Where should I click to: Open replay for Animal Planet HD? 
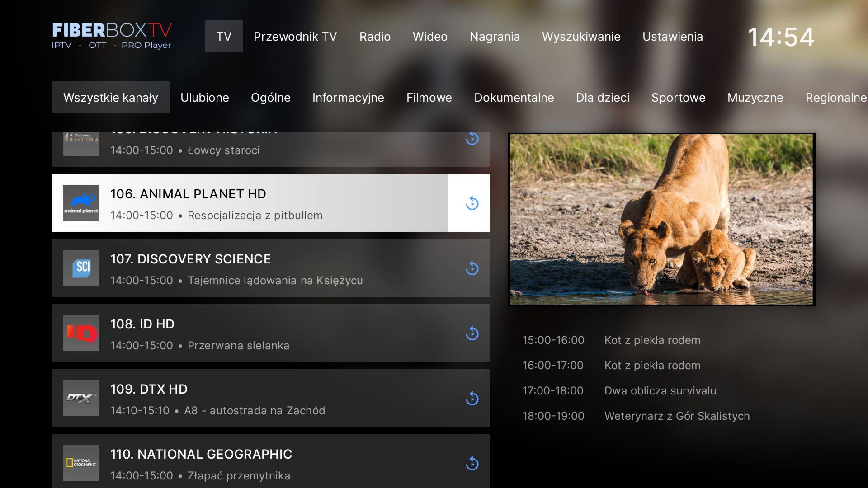click(x=472, y=203)
